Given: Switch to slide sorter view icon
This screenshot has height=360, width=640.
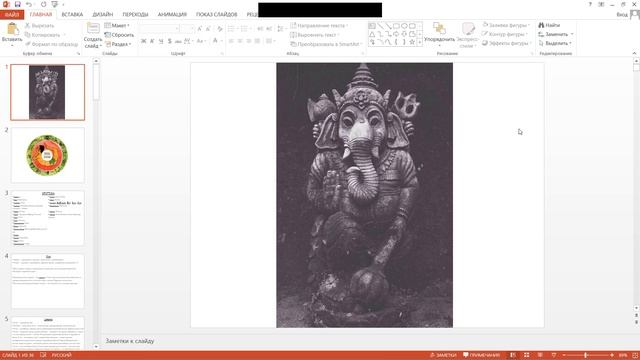Looking at the screenshot, I should click(x=527, y=355).
